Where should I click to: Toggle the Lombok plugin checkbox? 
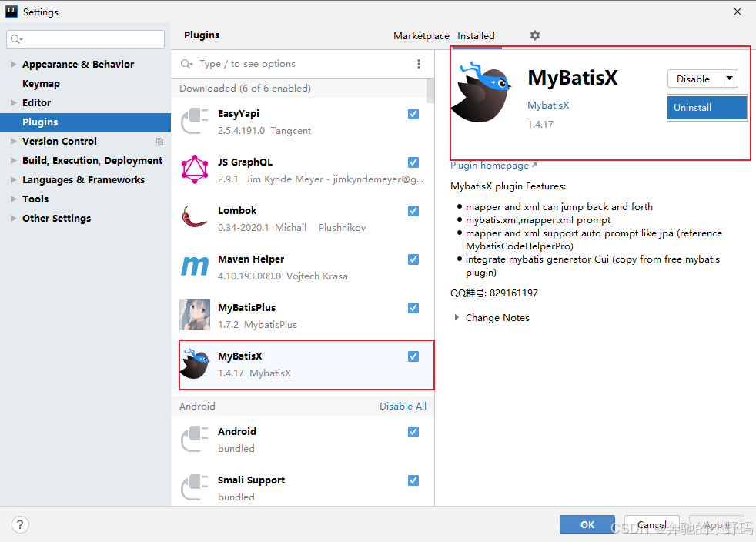click(413, 211)
